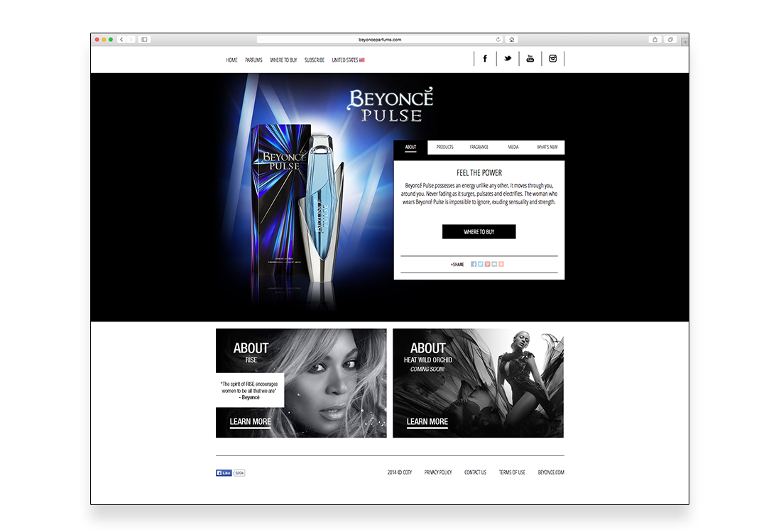Open more share options plus icon
Viewport: 781px width, 532px height.
coord(501,265)
